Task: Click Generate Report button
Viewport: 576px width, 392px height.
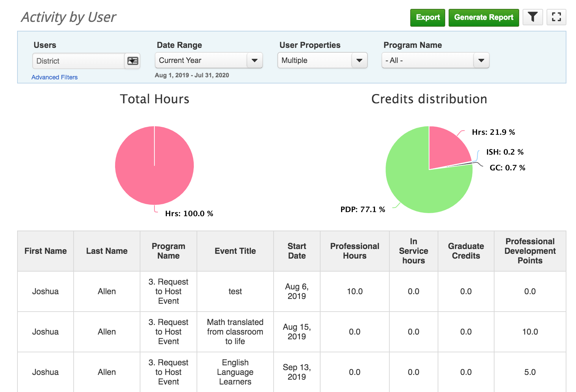Action: [483, 17]
